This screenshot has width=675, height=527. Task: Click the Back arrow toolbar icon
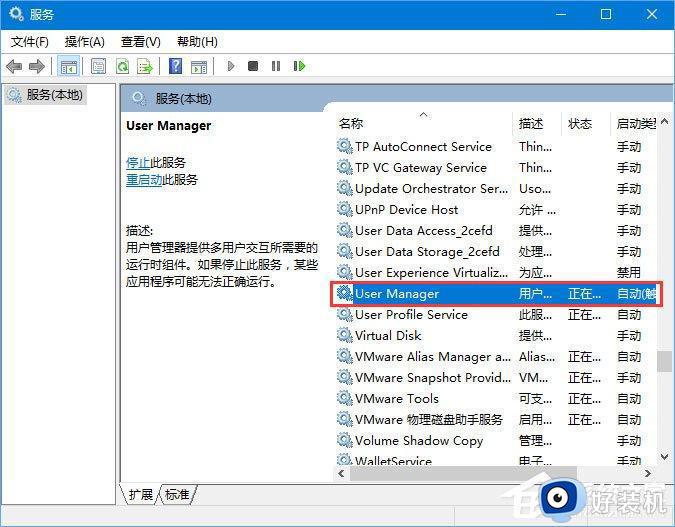pos(14,66)
